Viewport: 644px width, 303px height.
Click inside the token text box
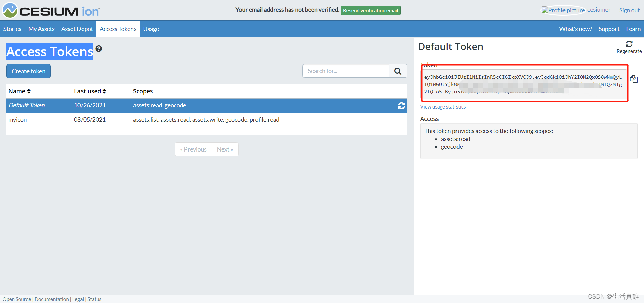point(524,84)
